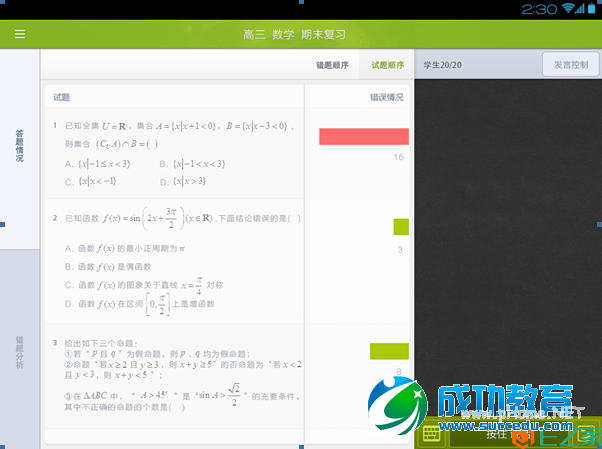The height and width of the screenshot is (449, 602).
Task: Click option D 在区间上是增函数
Action: [x=139, y=305]
